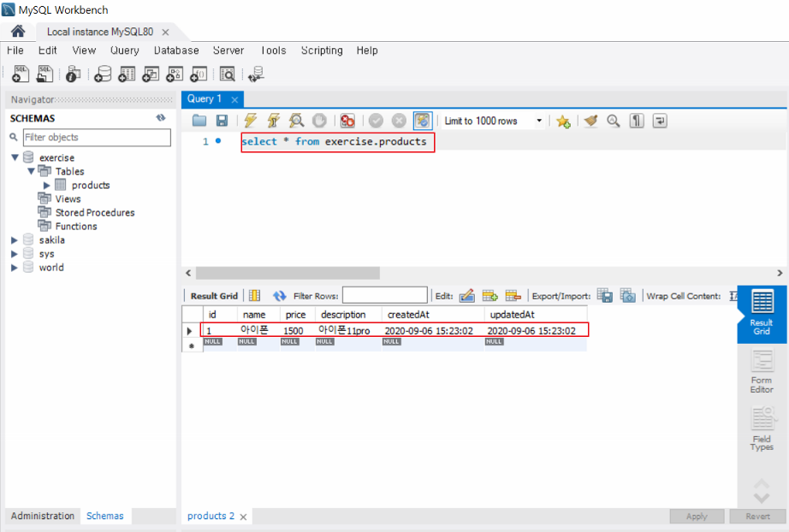Click the horizontal editor scrollbar
This screenshot has width=789, height=532.
tap(288, 273)
